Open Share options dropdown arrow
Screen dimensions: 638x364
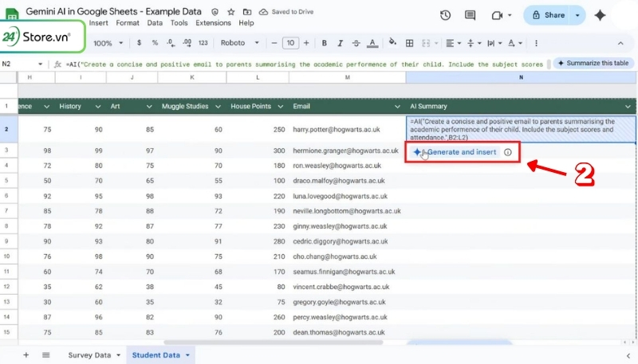[577, 15]
